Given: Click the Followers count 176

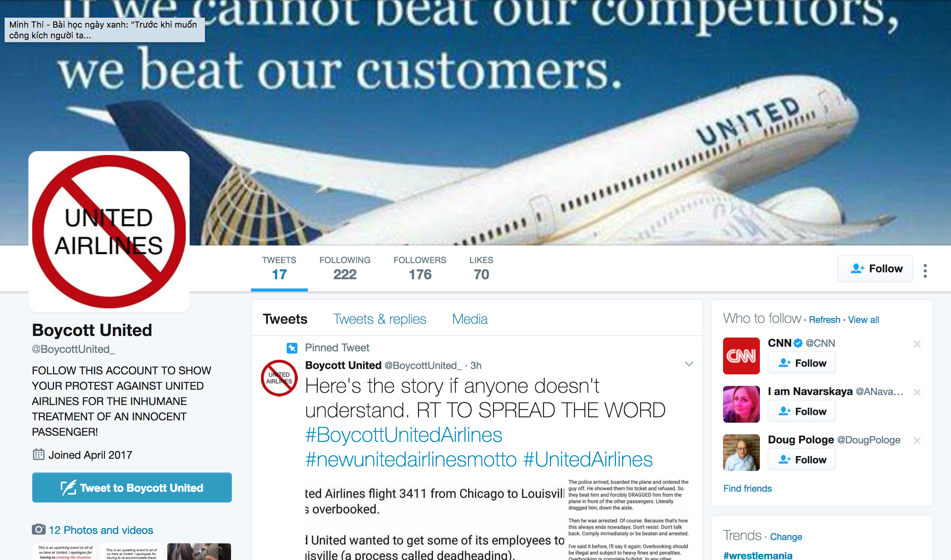Looking at the screenshot, I should tap(420, 268).
